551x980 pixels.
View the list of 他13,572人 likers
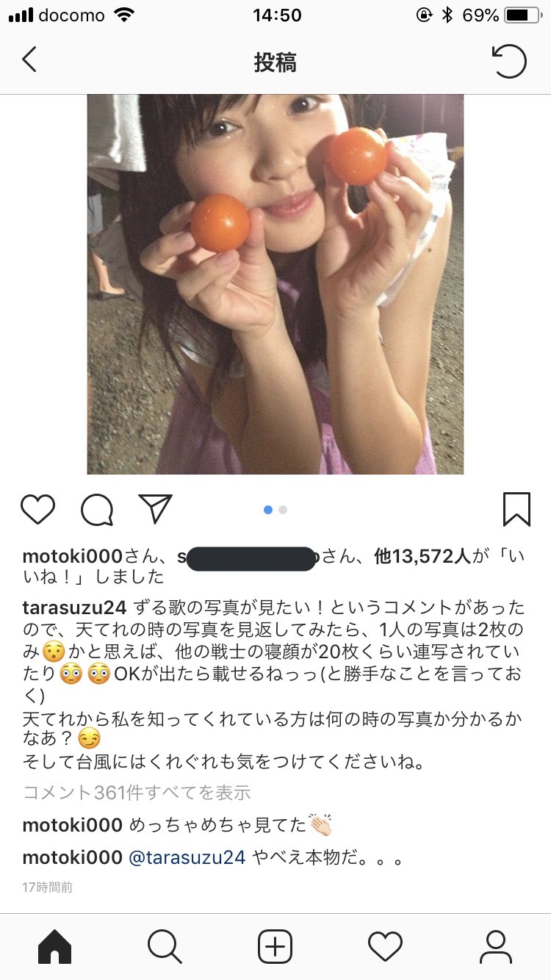[x=422, y=557]
